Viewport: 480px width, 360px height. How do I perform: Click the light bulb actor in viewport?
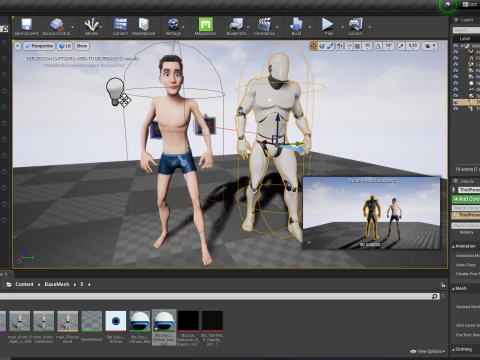(x=115, y=91)
